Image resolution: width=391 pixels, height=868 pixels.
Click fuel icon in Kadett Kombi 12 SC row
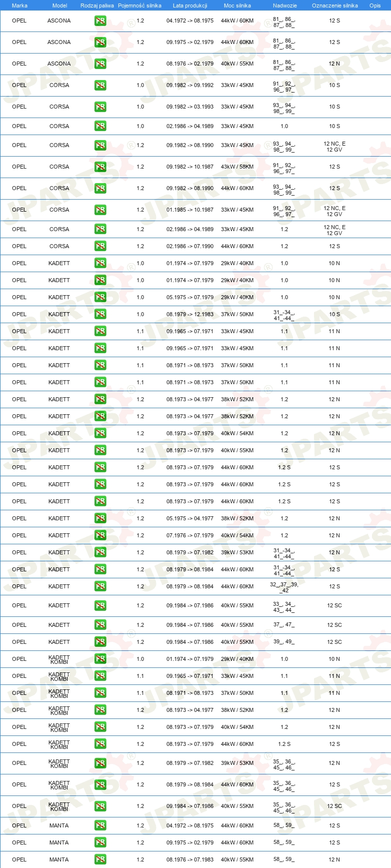pyautogui.click(x=100, y=806)
